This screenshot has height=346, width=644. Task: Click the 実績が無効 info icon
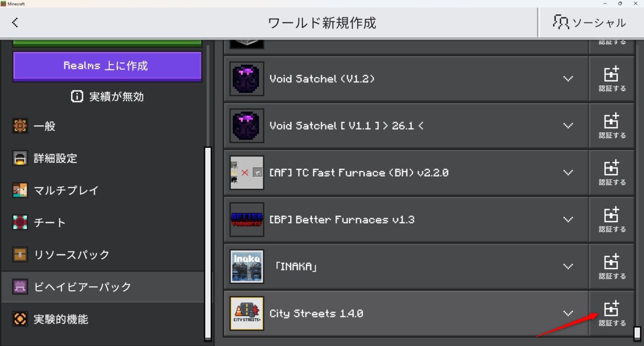point(77,97)
